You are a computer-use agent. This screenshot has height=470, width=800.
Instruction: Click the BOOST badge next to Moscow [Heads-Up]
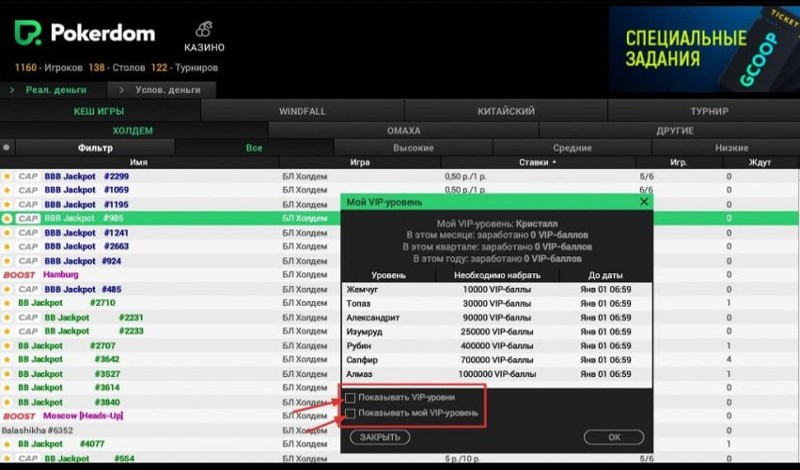pyautogui.click(x=19, y=415)
